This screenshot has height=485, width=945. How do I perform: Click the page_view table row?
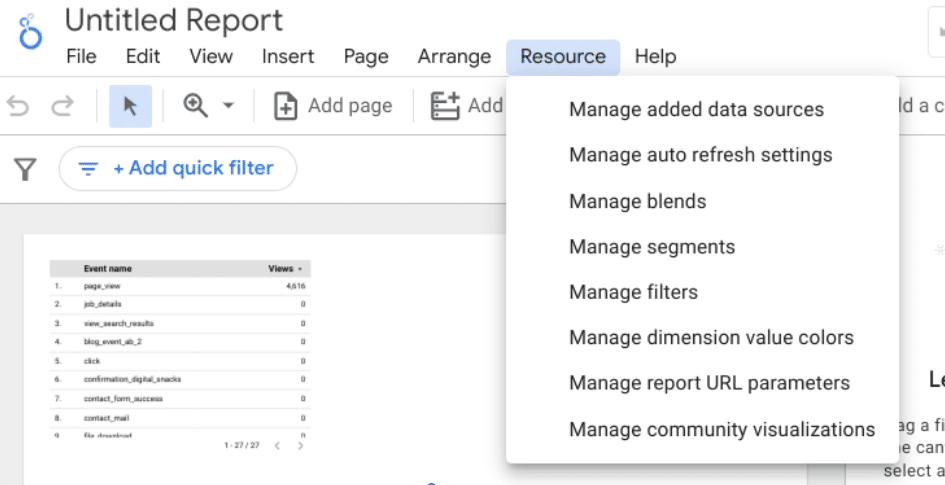click(180, 286)
